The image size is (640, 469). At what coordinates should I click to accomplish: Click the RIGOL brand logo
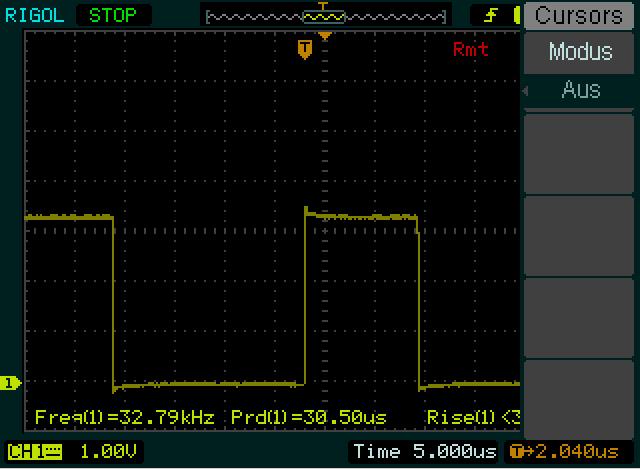pyautogui.click(x=33, y=15)
